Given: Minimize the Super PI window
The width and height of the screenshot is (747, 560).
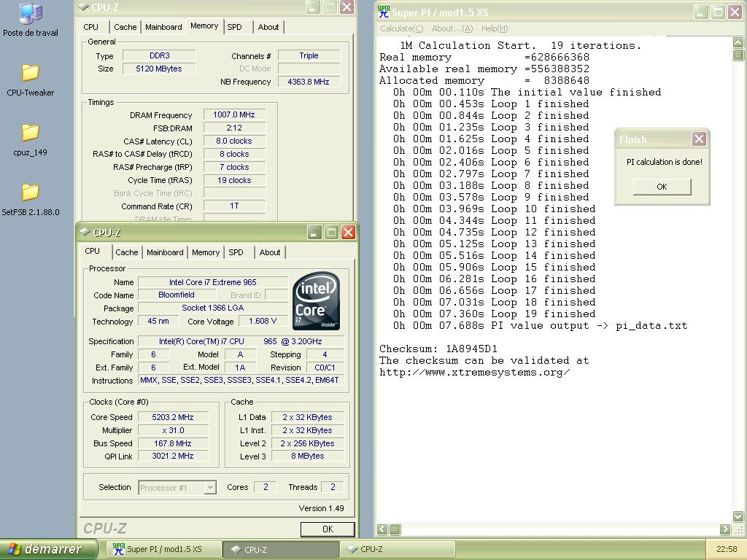Looking at the screenshot, I should (700, 12).
